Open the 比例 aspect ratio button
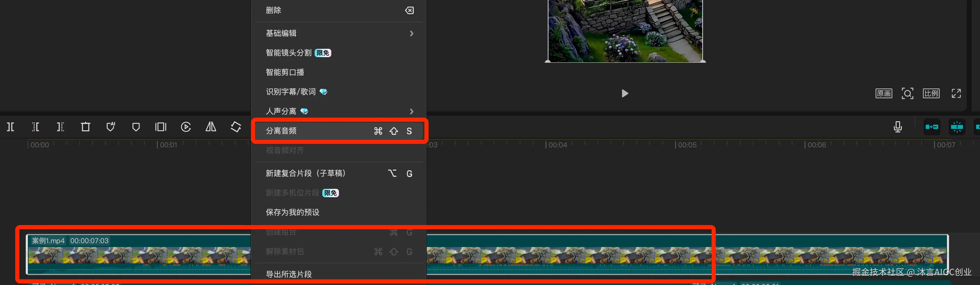The image size is (980, 285). (931, 93)
